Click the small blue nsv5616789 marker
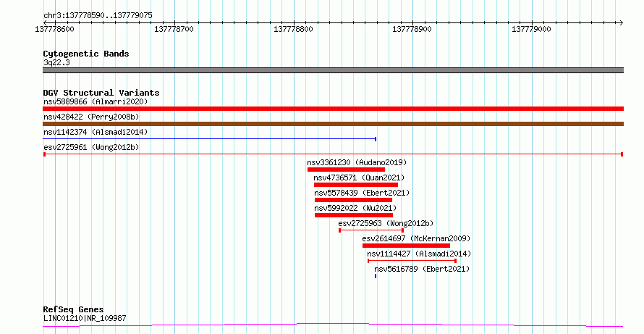Screen dimensions: 644x334 pyautogui.click(x=376, y=276)
